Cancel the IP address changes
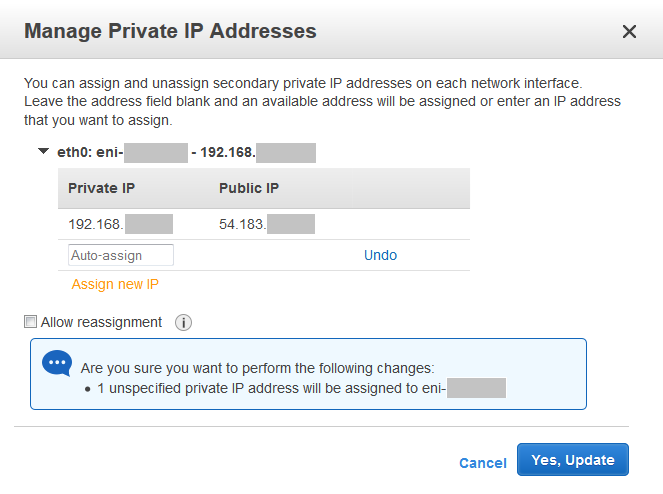This screenshot has width=663, height=494. [483, 463]
